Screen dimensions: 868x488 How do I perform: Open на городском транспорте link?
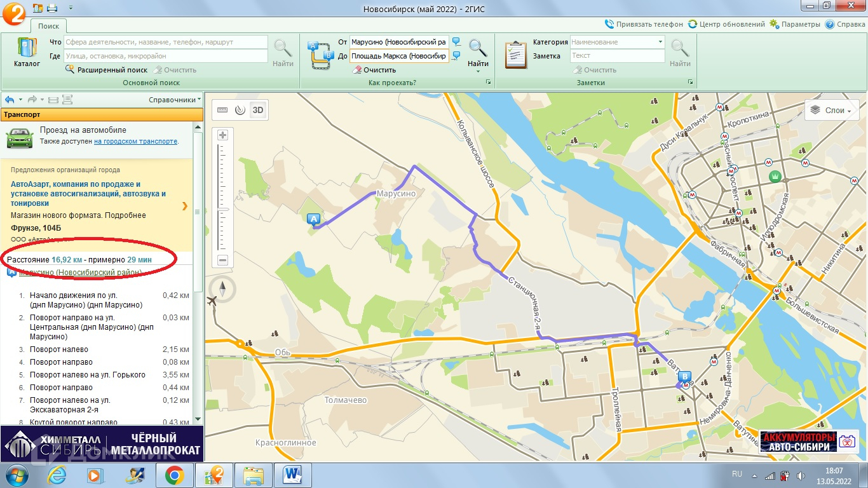coord(136,141)
